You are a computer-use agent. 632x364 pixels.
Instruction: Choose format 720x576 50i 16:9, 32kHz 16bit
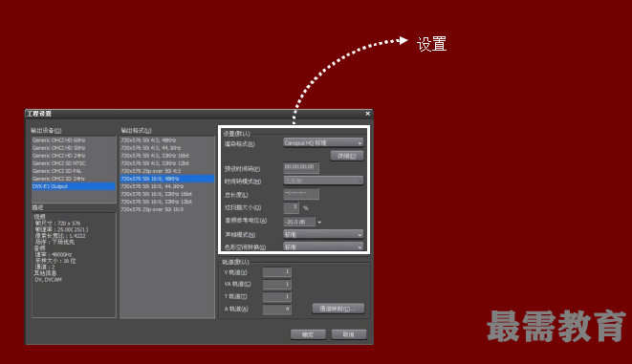pyautogui.click(x=167, y=194)
